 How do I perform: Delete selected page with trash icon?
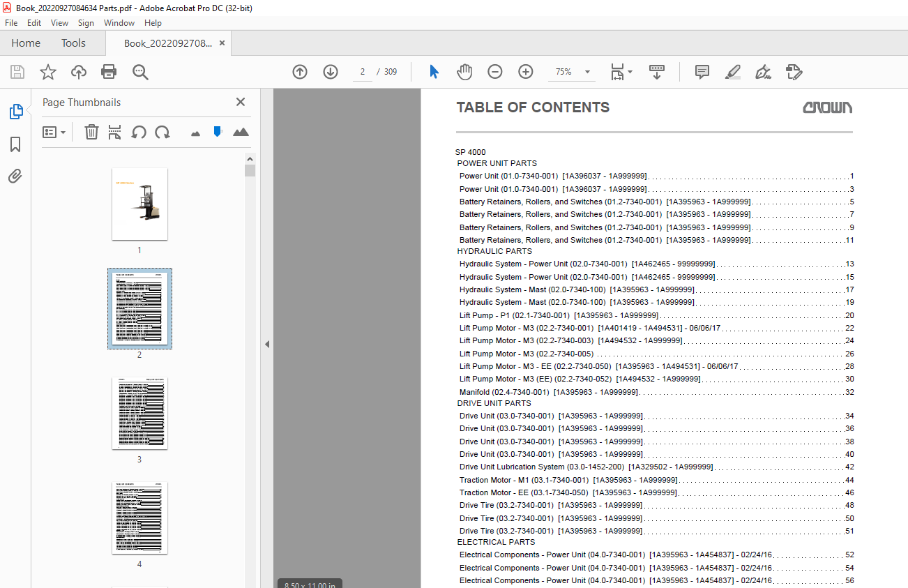click(x=91, y=132)
